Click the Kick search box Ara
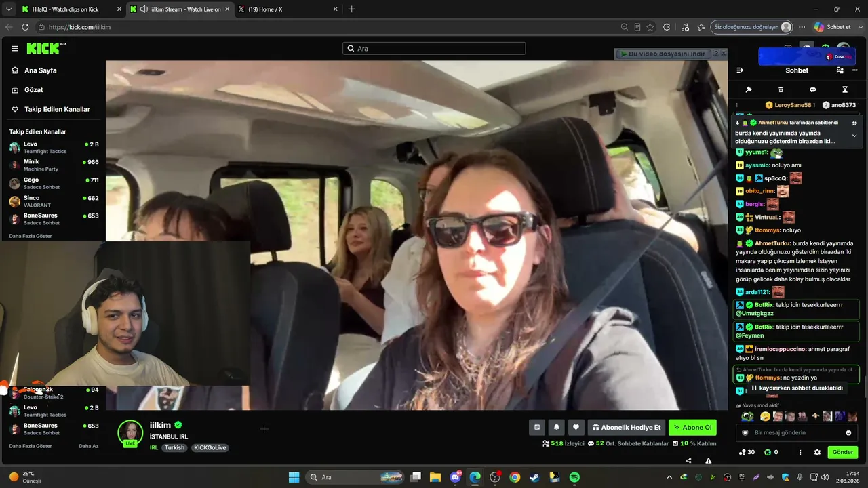This screenshot has width=868, height=488. [x=434, y=48]
